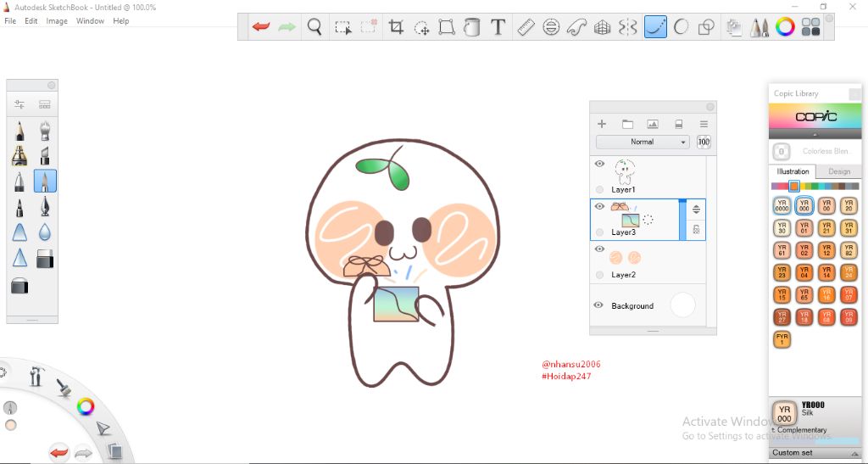
Task: Activate the Quick Transform tool
Action: click(x=422, y=27)
